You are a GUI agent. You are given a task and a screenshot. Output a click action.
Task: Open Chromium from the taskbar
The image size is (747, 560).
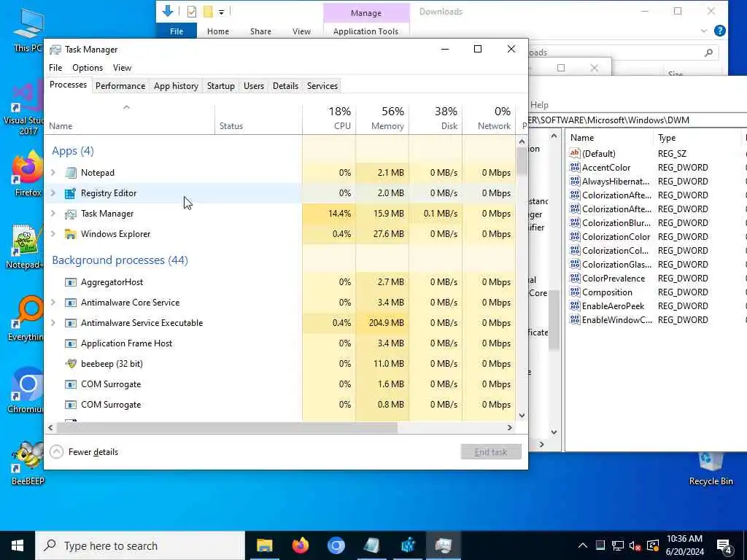pos(336,545)
